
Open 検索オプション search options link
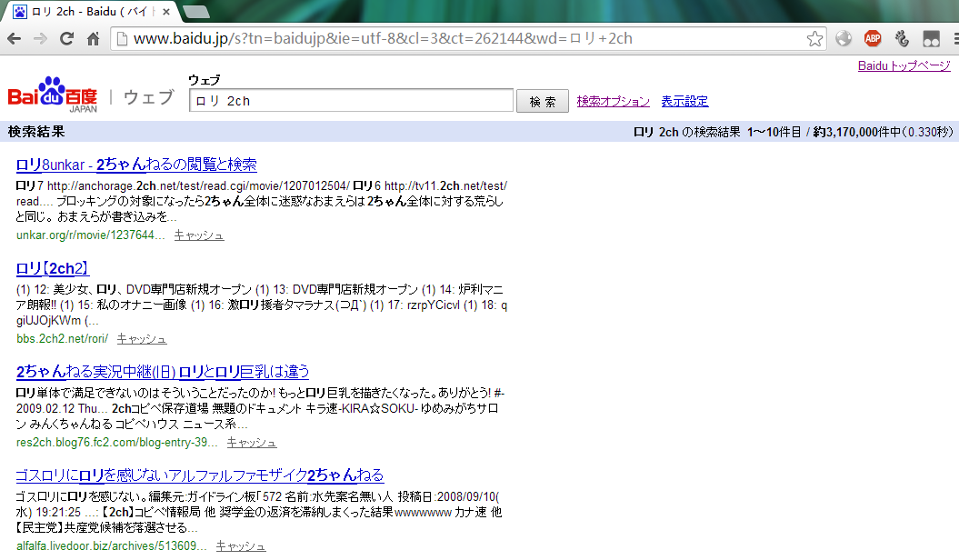click(x=613, y=102)
